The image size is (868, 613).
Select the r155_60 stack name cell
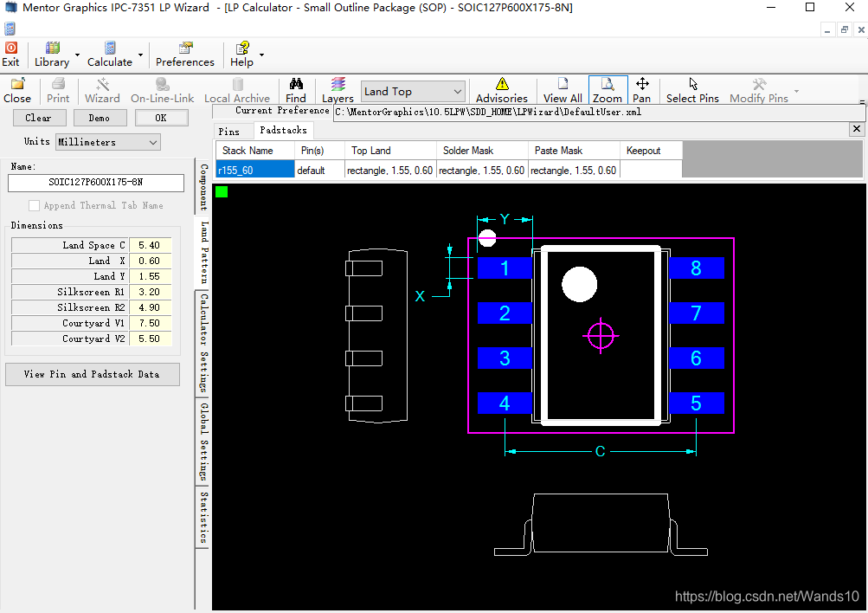[x=254, y=171]
